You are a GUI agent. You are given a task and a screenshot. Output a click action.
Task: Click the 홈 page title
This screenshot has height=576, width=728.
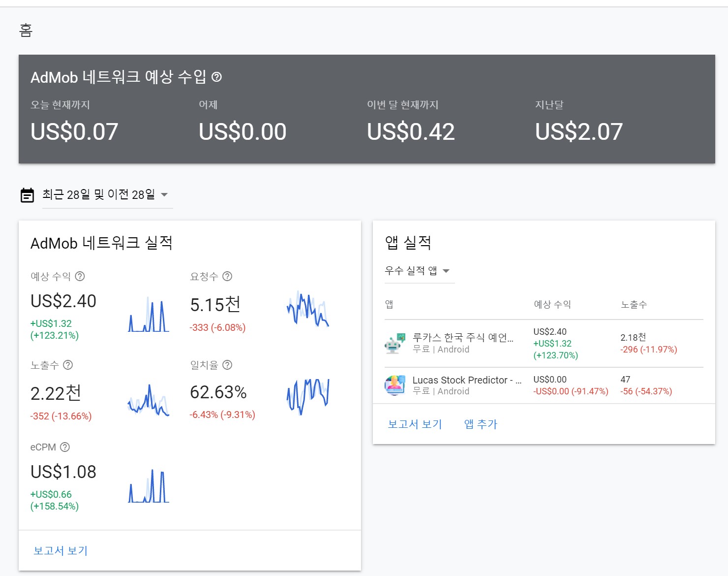coord(26,31)
